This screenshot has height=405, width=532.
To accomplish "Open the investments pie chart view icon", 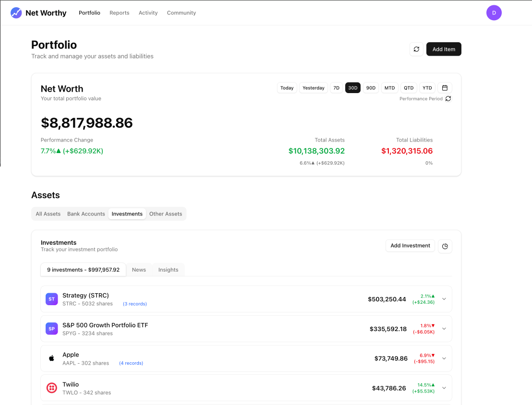I will [x=445, y=246].
